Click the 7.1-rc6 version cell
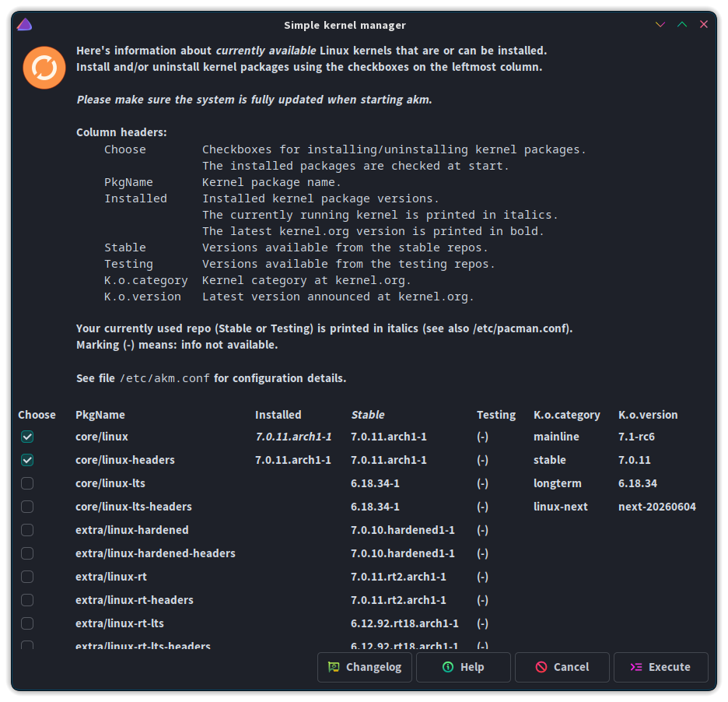 point(636,437)
